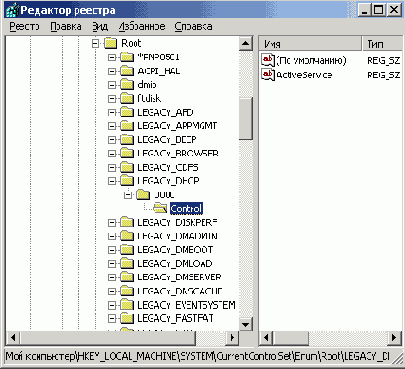This screenshot has height=369, width=405.
Task: Select the ActiveService value name
Action: pyautogui.click(x=304, y=75)
